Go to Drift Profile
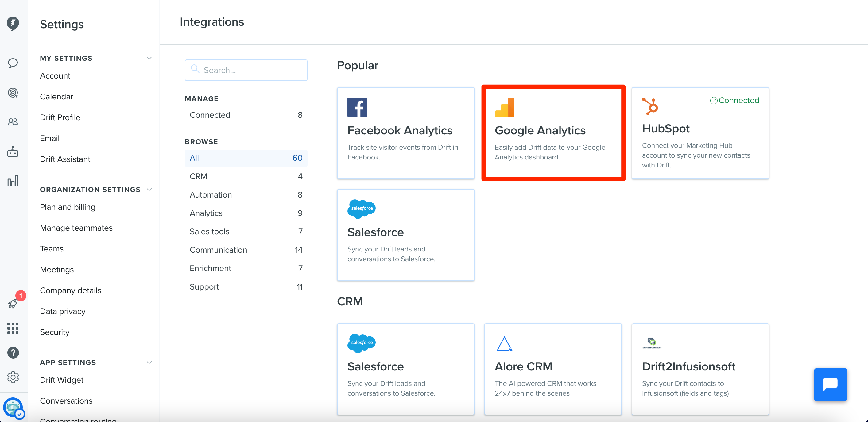Viewport: 868px width, 422px height. tap(60, 117)
